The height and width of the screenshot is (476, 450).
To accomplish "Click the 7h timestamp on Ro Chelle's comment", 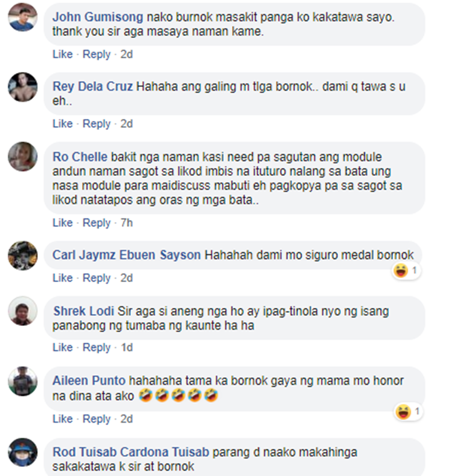I will point(127,223).
